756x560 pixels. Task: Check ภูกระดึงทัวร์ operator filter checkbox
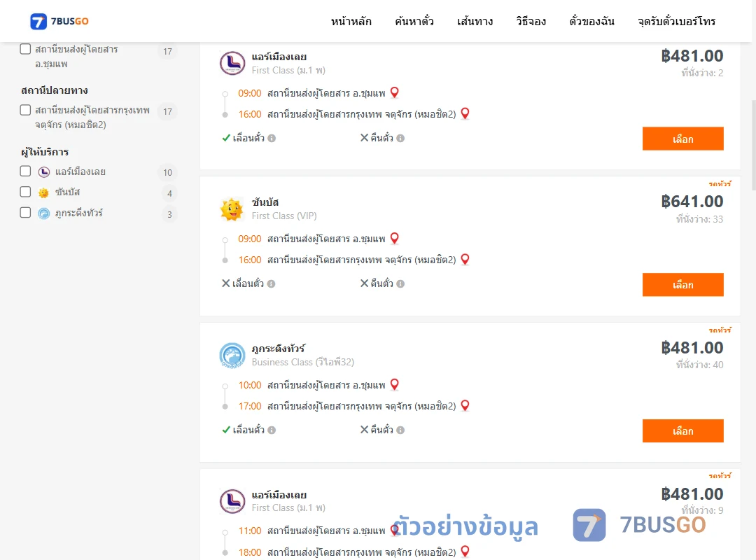click(x=25, y=213)
